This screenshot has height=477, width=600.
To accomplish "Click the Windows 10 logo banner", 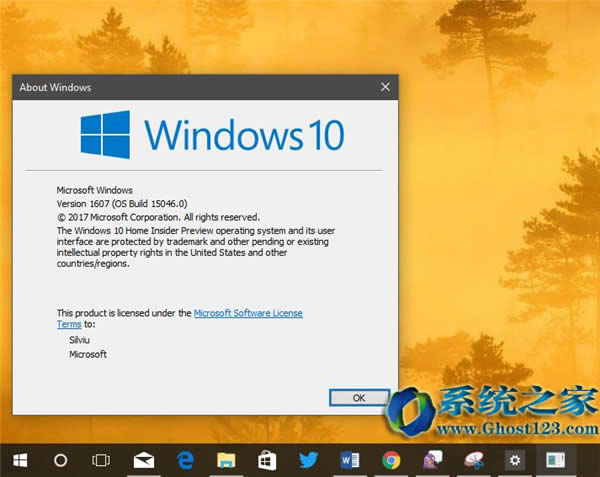I will point(210,133).
